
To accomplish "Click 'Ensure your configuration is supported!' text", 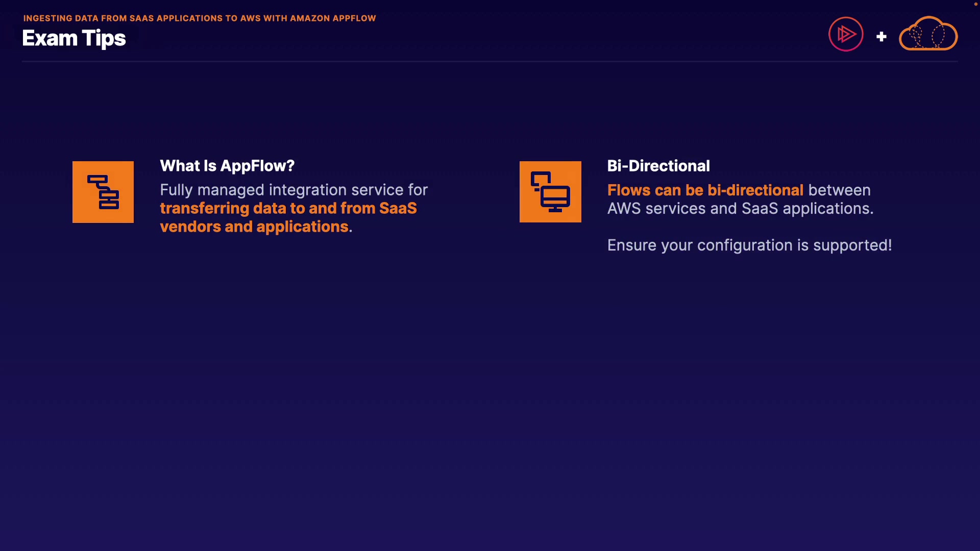I will pyautogui.click(x=749, y=245).
